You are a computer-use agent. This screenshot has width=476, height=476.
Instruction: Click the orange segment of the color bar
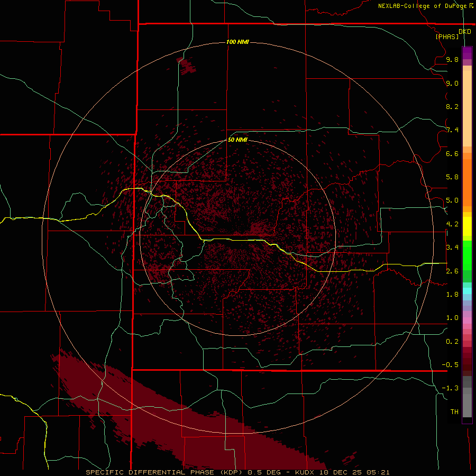[x=467, y=182]
